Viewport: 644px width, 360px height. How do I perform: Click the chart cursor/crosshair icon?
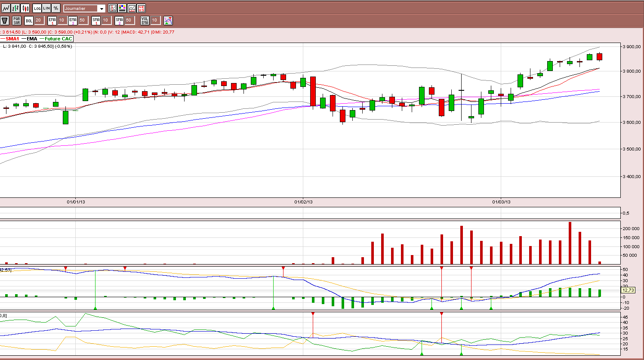click(113, 8)
